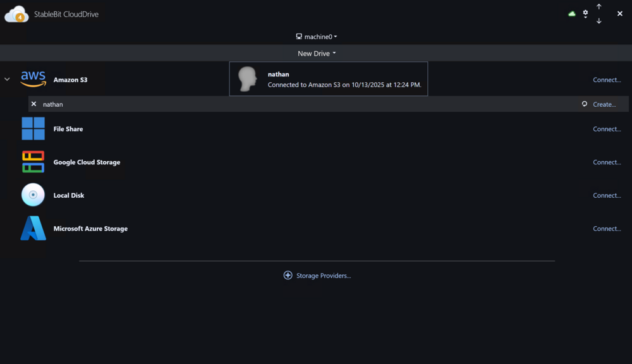The height and width of the screenshot is (364, 632).
Task: Click the up arrow upload icon
Action: click(599, 7)
